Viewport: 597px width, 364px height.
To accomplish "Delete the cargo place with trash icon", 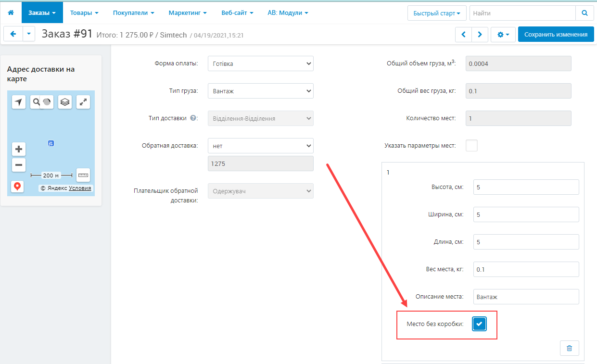I will [570, 348].
